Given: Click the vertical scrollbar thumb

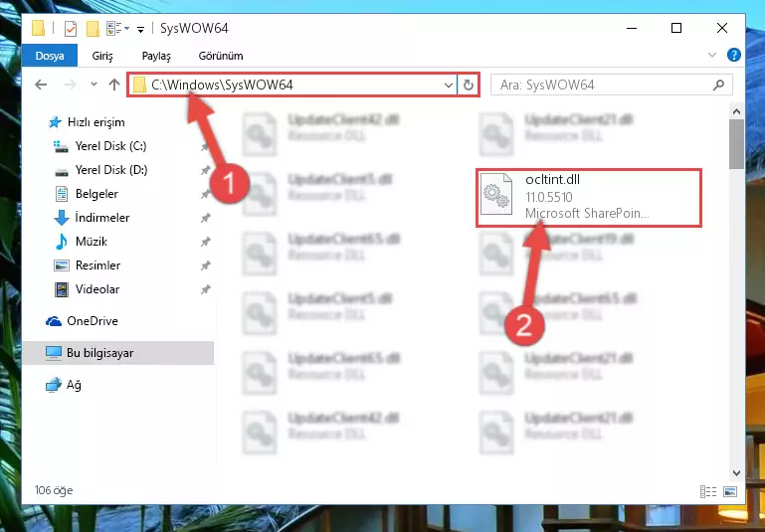Looking at the screenshot, I should coord(737,144).
